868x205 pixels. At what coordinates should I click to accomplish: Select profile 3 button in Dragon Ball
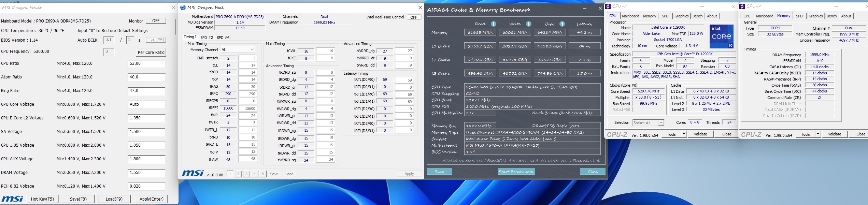coord(246,174)
